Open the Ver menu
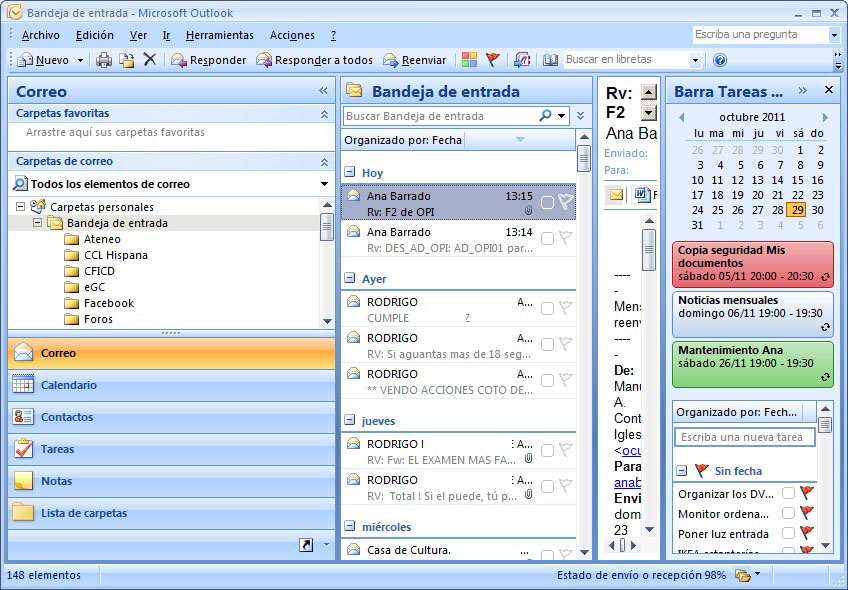 (x=138, y=35)
